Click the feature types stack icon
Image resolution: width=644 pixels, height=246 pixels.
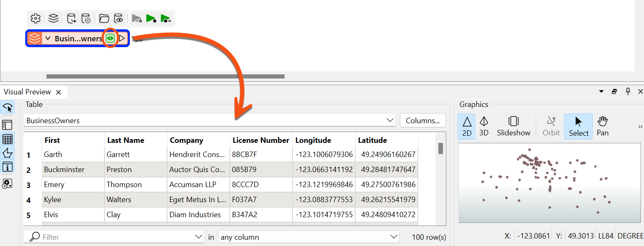point(53,18)
